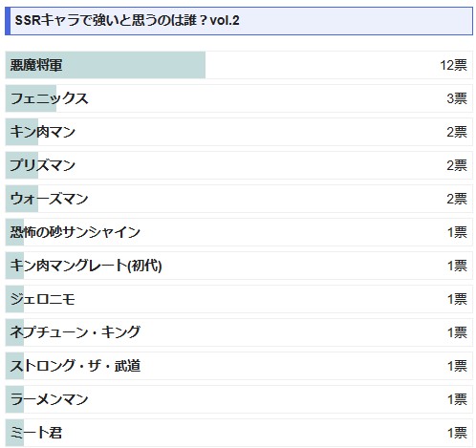The width and height of the screenshot is (476, 448).
Task: Select the ミート君 poll option
Action: (x=239, y=433)
